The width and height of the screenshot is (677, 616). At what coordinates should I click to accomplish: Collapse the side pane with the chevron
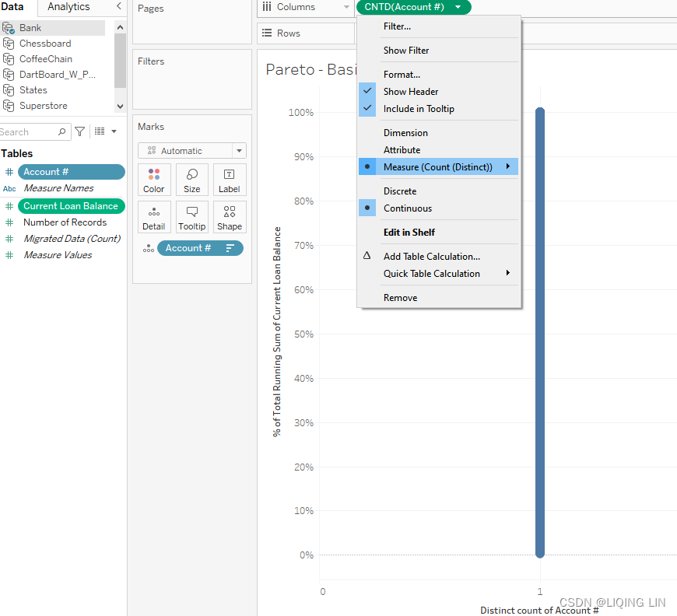[119, 6]
